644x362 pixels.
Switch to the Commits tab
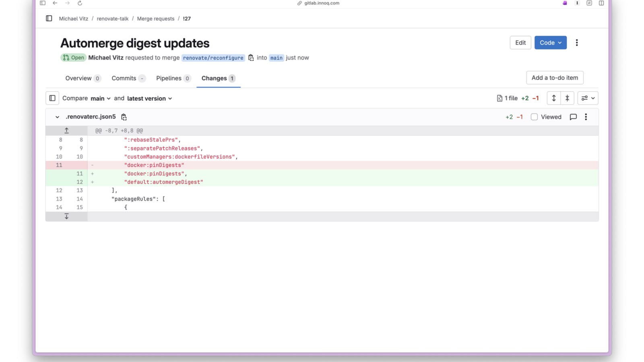(x=128, y=78)
